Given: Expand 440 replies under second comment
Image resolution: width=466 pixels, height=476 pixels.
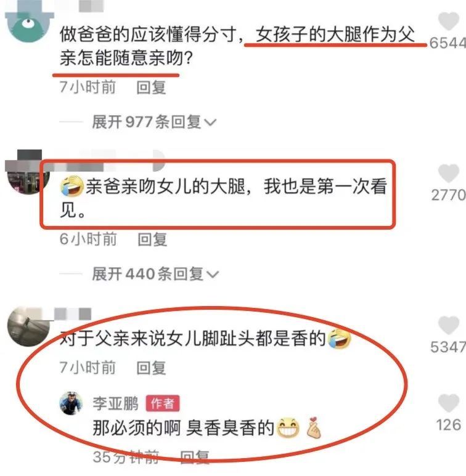Looking at the screenshot, I should coord(155,274).
